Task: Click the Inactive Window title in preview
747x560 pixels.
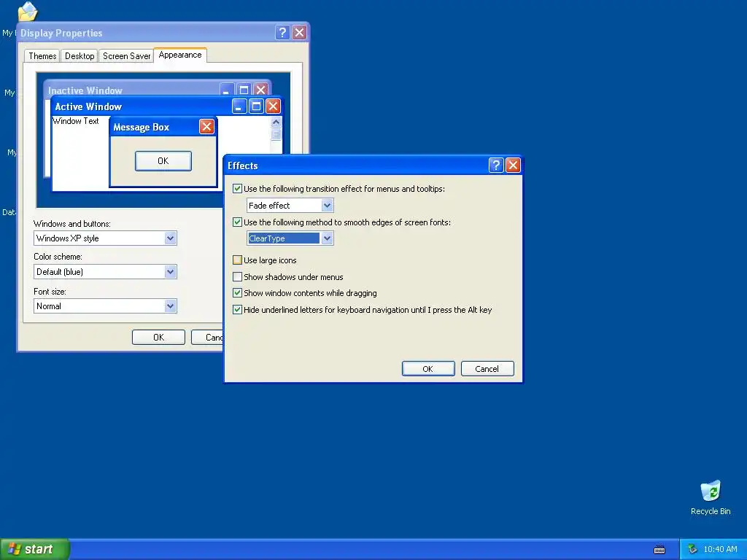Action: click(x=85, y=90)
